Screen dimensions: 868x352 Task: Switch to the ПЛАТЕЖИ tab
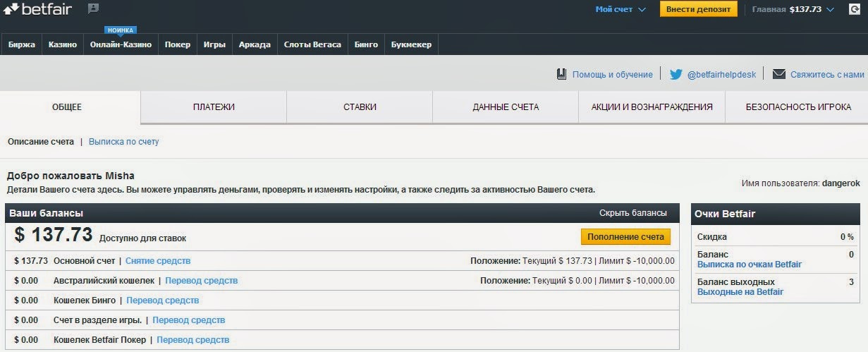(214, 107)
